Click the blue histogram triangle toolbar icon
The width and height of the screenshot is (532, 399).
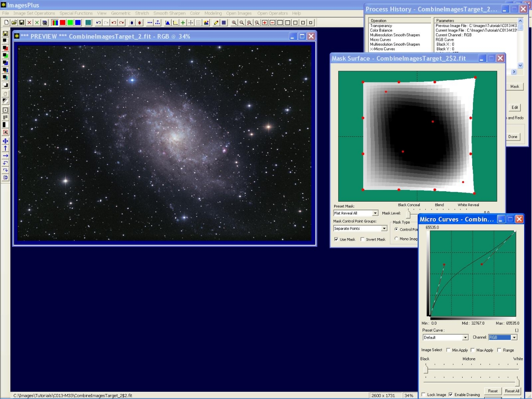(167, 23)
